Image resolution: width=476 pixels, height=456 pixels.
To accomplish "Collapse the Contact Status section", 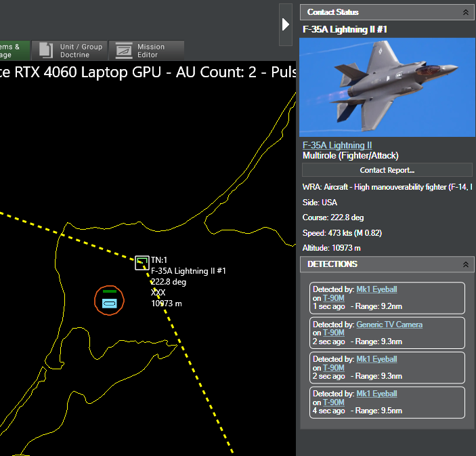I will (465, 12).
